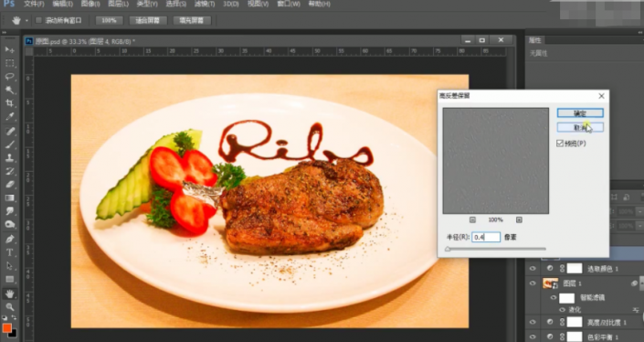Select the Smudge tool

pos(9,211)
